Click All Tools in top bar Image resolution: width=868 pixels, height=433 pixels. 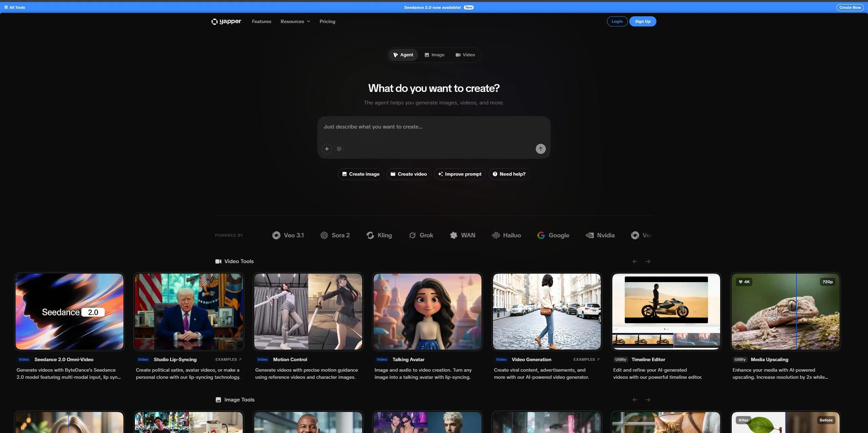click(x=15, y=7)
